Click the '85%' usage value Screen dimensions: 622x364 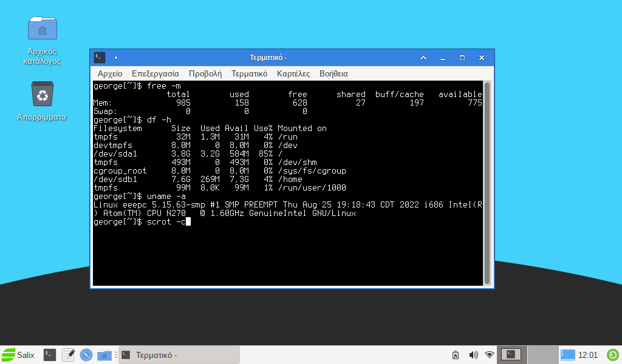click(266, 153)
